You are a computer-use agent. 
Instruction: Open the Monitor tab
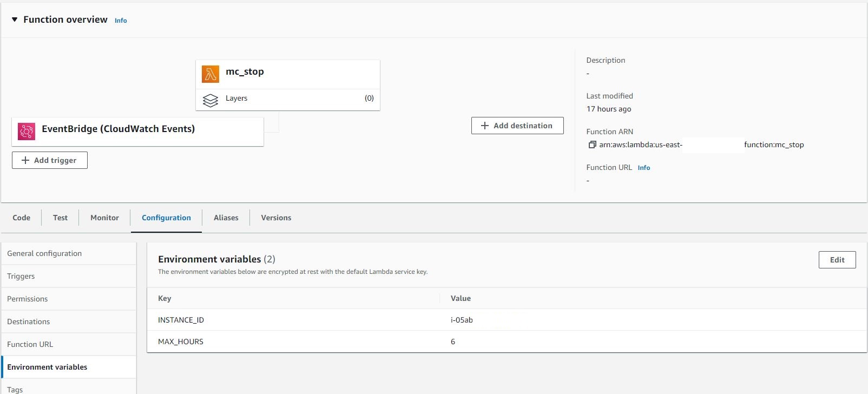pos(104,218)
